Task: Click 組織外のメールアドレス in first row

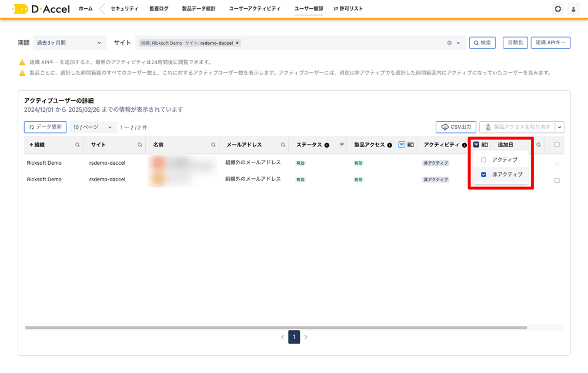Action: coord(253,162)
